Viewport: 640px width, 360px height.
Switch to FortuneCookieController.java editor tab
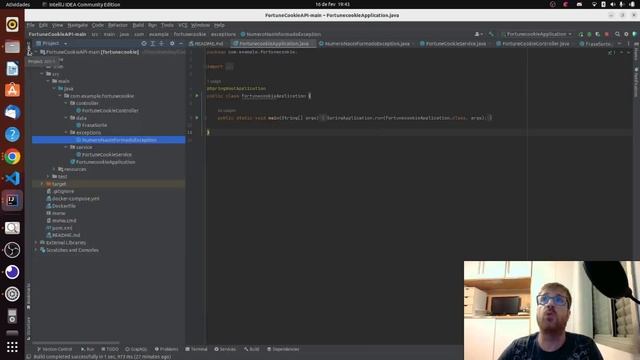[535, 44]
